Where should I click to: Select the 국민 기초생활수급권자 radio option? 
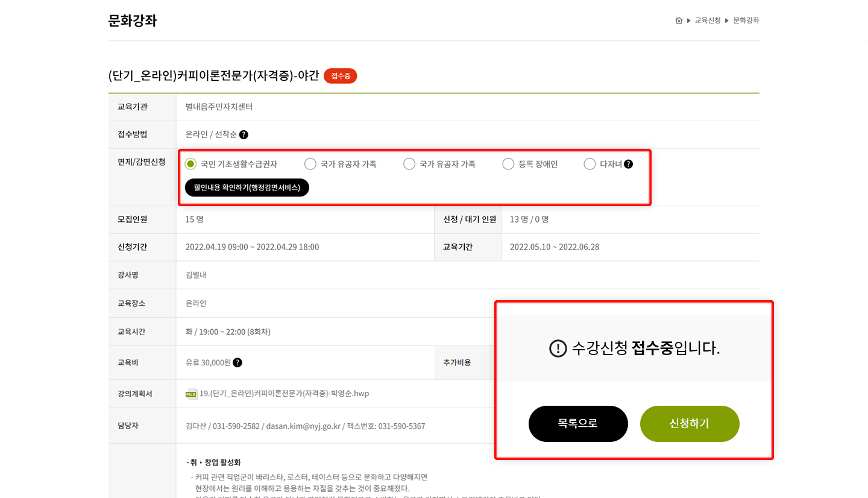coord(190,164)
